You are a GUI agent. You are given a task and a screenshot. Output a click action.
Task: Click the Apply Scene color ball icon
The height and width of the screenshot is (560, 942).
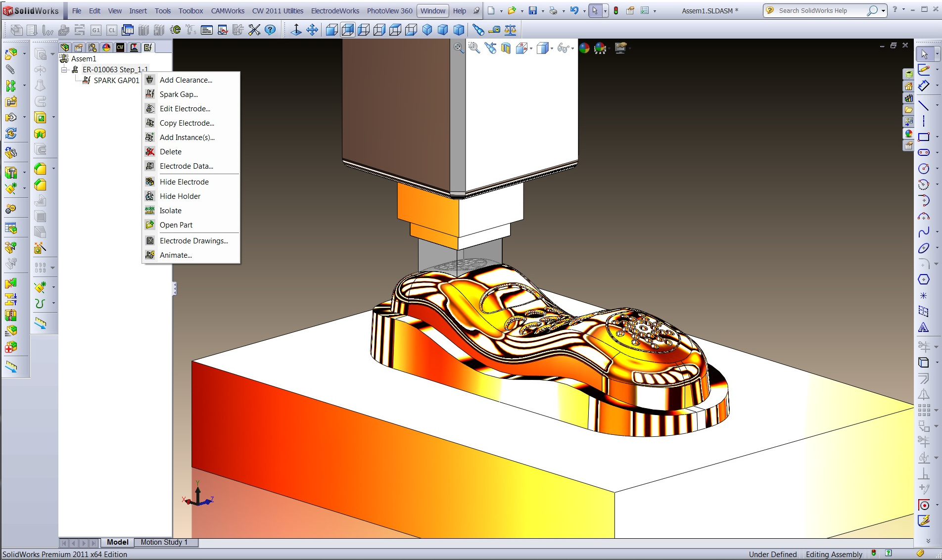[600, 47]
